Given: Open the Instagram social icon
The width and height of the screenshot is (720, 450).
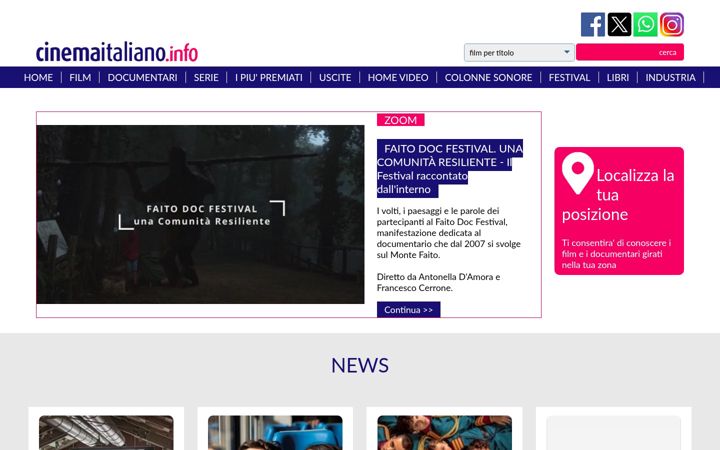Looking at the screenshot, I should [x=672, y=24].
